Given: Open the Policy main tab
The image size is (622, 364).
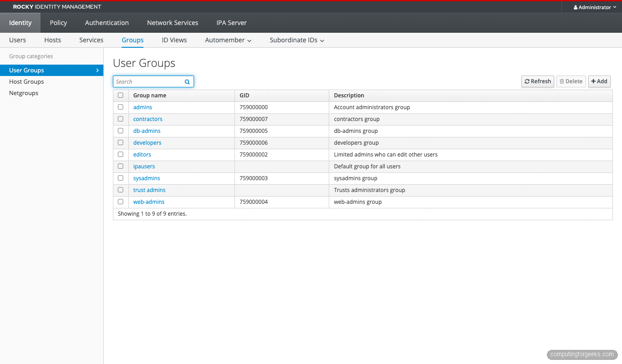Looking at the screenshot, I should pos(58,23).
